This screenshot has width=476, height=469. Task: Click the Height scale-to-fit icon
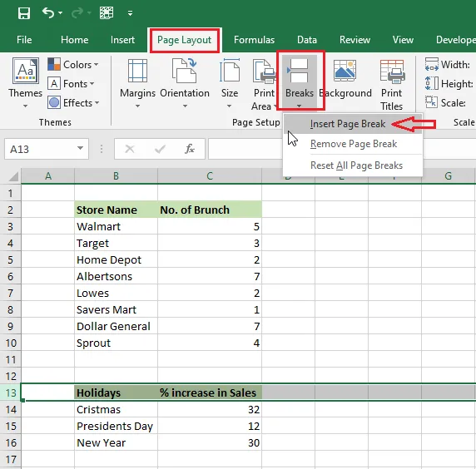pyautogui.click(x=432, y=83)
